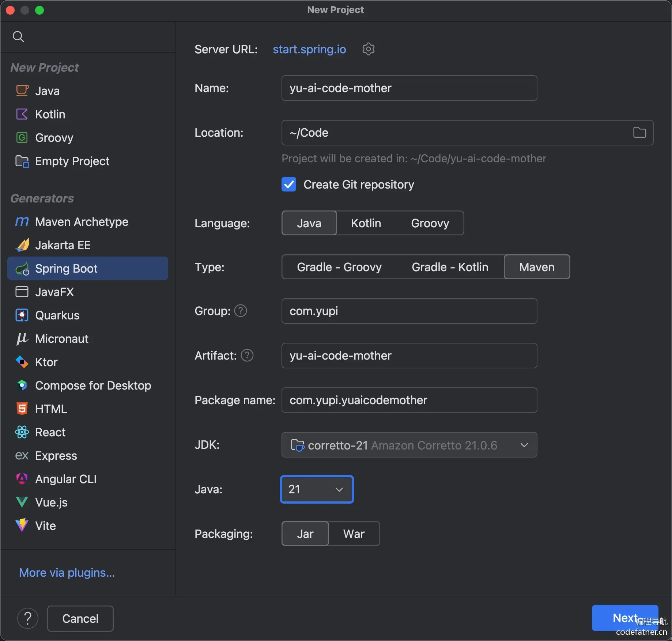Click the Java coffee cup icon
The width and height of the screenshot is (672, 641).
pos(22,91)
